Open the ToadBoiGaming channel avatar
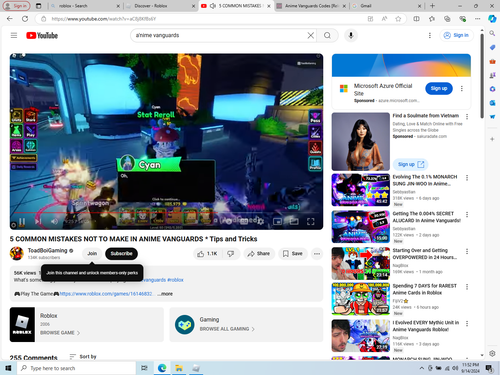 pos(17,253)
